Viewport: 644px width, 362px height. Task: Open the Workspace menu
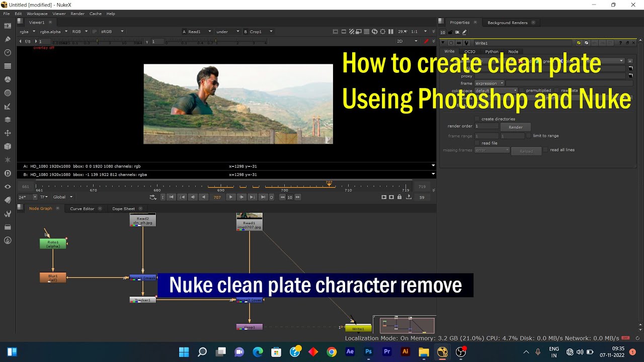tap(37, 14)
